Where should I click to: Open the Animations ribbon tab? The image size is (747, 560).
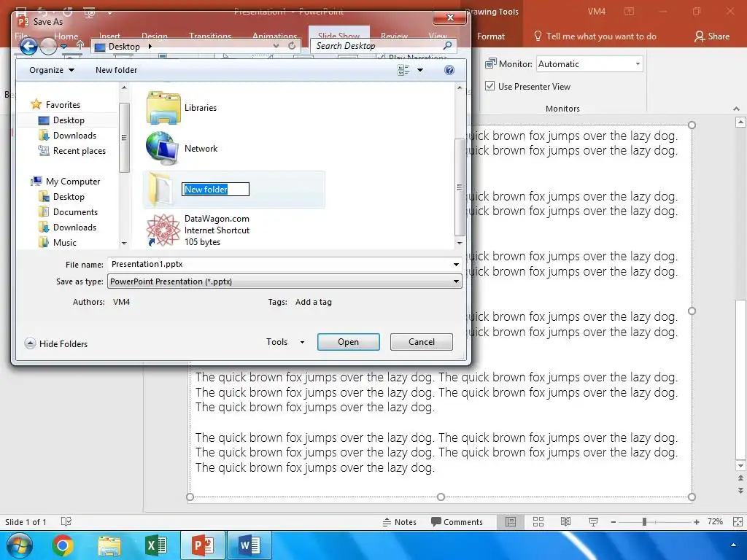click(274, 36)
